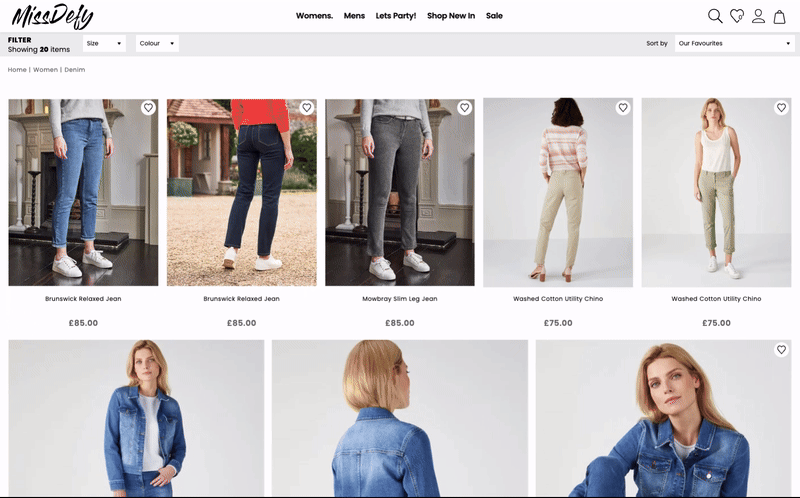Image resolution: width=800 pixels, height=498 pixels.
Task: Expand the Colour filter dropdown
Action: (157, 44)
